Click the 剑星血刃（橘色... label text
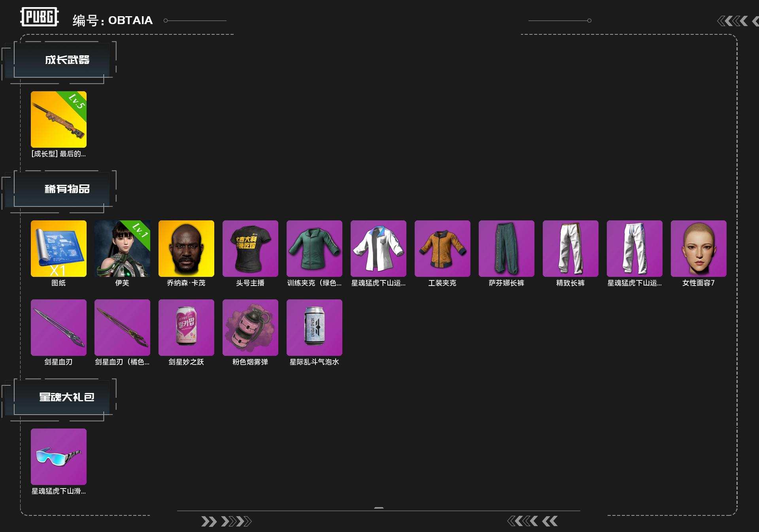759x532 pixels. click(x=123, y=362)
